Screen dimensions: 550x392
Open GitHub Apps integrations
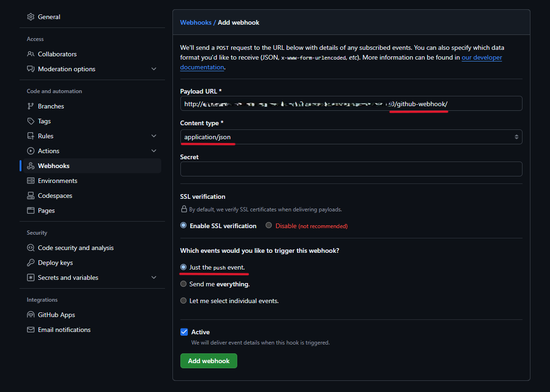(x=92, y=315)
